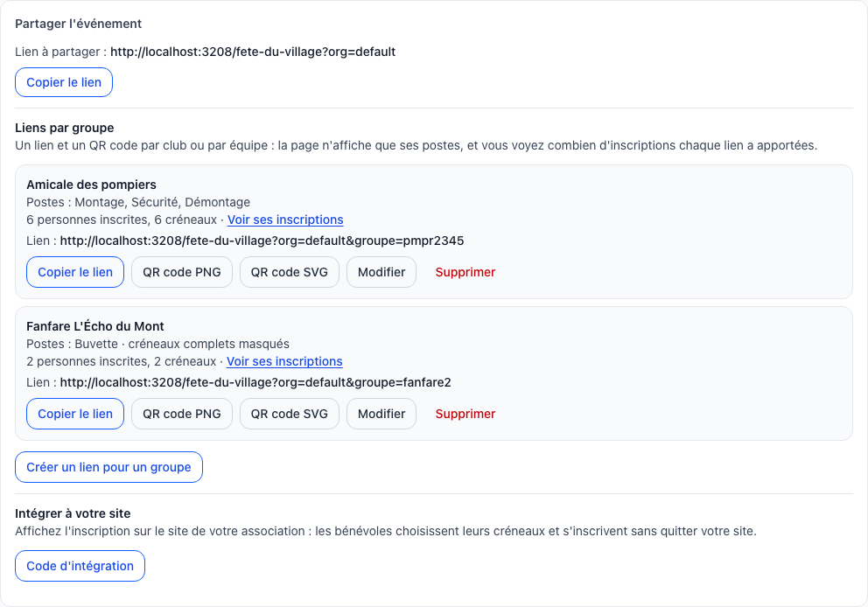868x607 pixels.
Task: Click the URL ending in groupe=pmpr2345
Action: [x=262, y=241]
